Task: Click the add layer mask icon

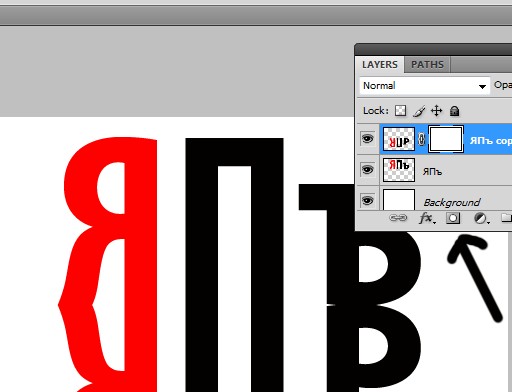Action: click(x=453, y=218)
